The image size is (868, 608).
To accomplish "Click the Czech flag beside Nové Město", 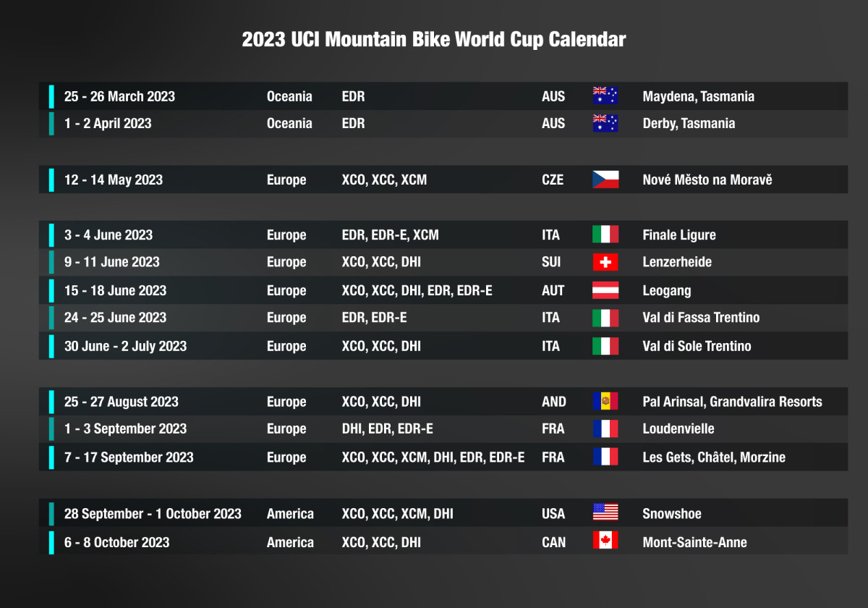I will point(605,180).
